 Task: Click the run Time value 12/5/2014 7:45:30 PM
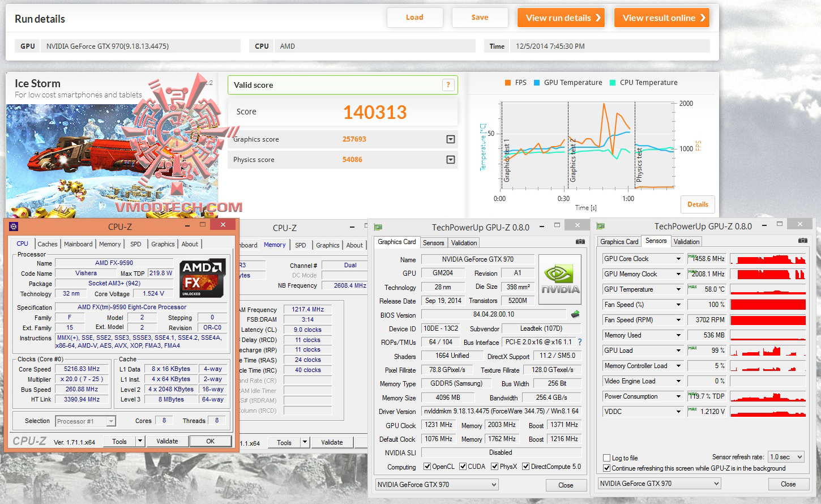pyautogui.click(x=550, y=46)
